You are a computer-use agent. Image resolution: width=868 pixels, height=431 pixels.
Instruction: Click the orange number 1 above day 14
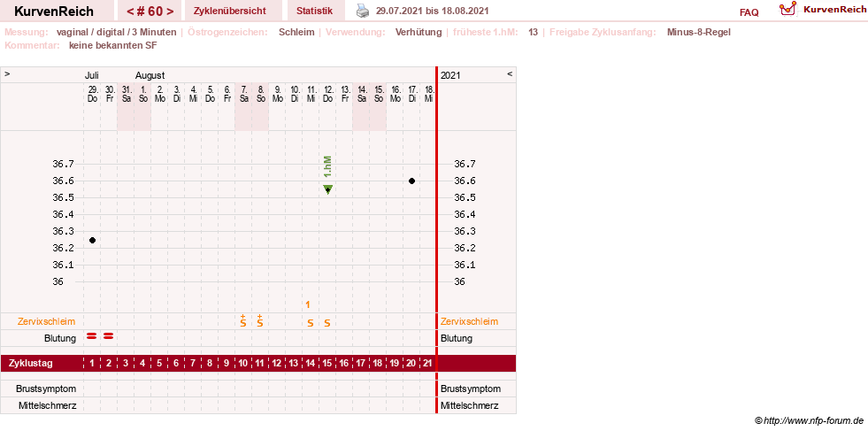[x=308, y=304]
